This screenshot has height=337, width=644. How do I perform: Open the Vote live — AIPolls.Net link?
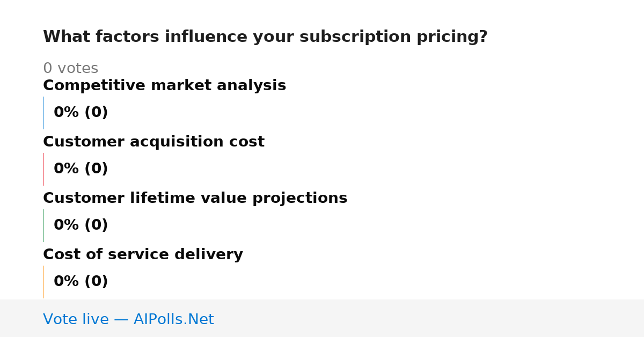128,320
